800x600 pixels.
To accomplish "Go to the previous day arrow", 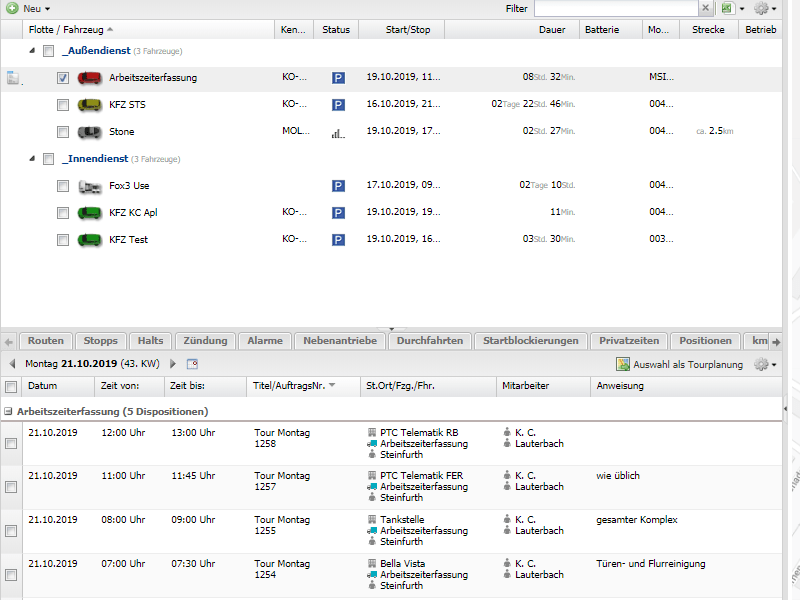I will (13, 364).
